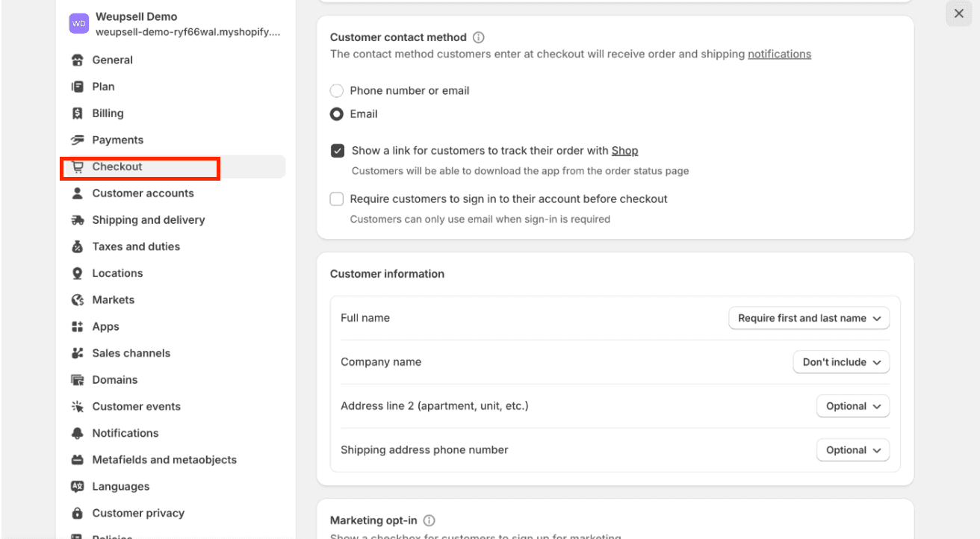Open the Address line 2 dropdown
Image resolution: width=980 pixels, height=539 pixels.
(853, 406)
